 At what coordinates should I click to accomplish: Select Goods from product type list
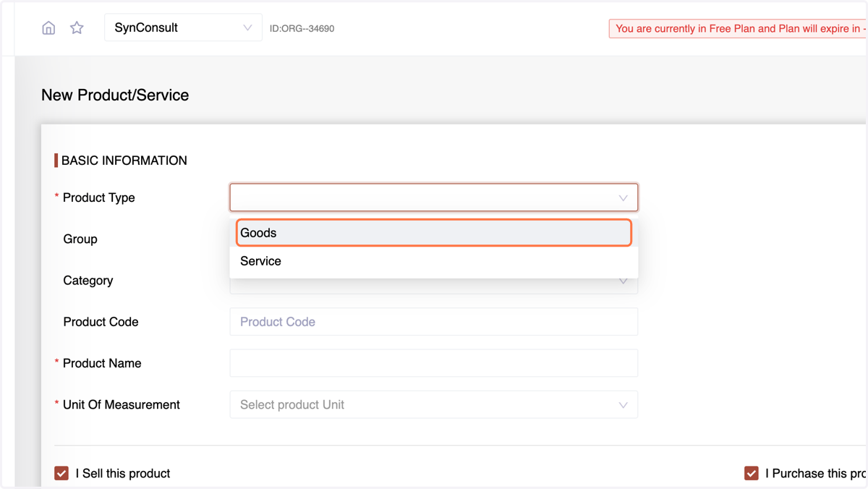click(x=434, y=233)
